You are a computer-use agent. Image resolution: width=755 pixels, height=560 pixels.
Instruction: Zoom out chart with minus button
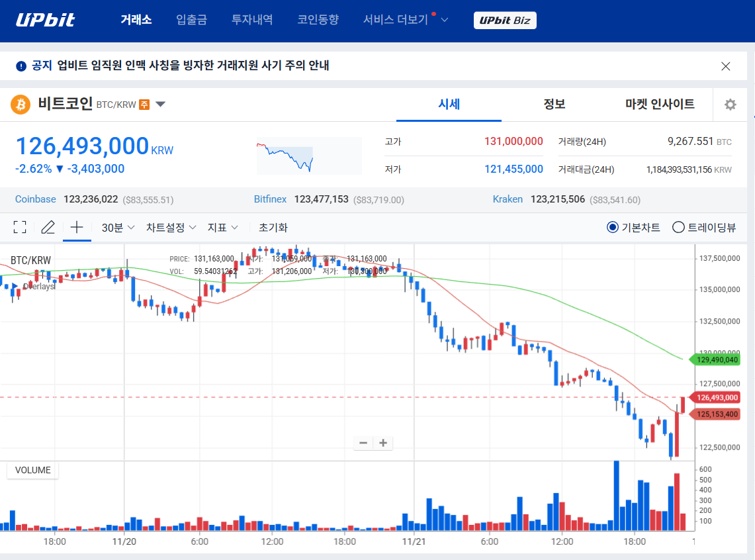[x=363, y=443]
